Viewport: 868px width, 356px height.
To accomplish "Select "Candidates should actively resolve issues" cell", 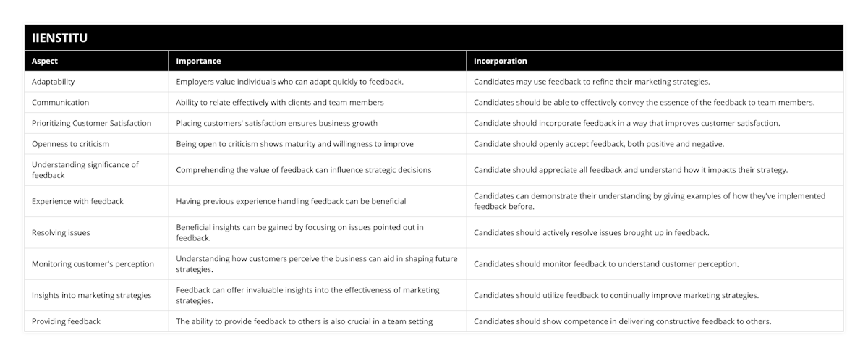I will (591, 233).
